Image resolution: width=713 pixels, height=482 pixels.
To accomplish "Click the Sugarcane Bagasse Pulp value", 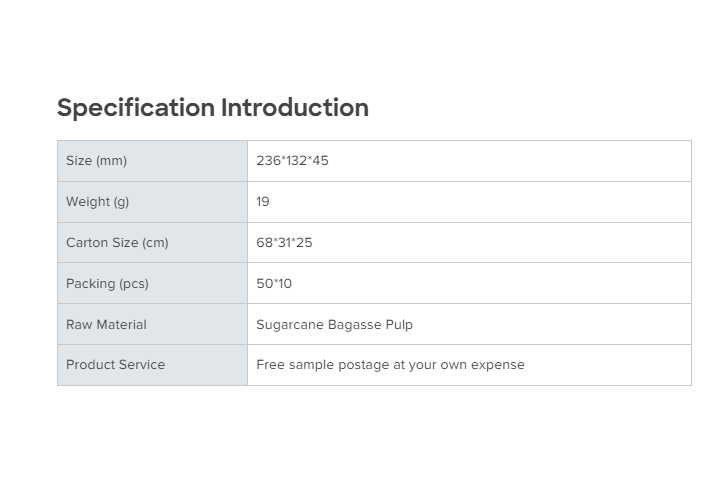I will click(x=334, y=325).
